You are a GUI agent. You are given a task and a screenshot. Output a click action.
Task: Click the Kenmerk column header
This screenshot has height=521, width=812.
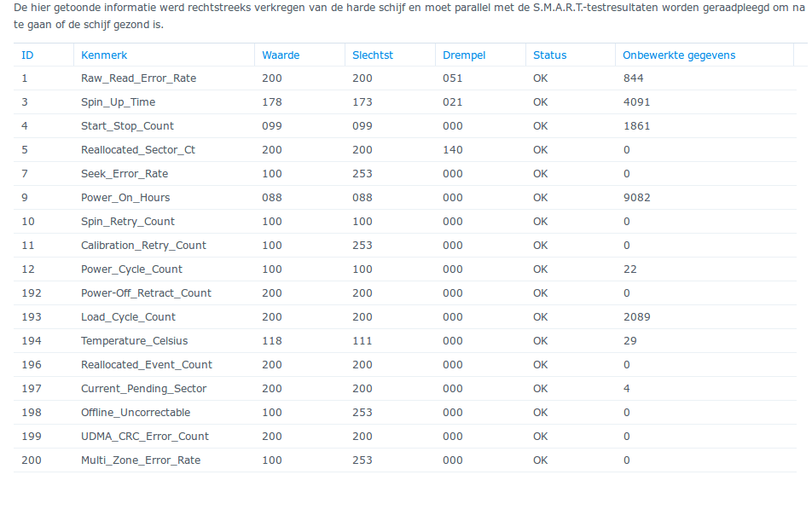coord(104,55)
